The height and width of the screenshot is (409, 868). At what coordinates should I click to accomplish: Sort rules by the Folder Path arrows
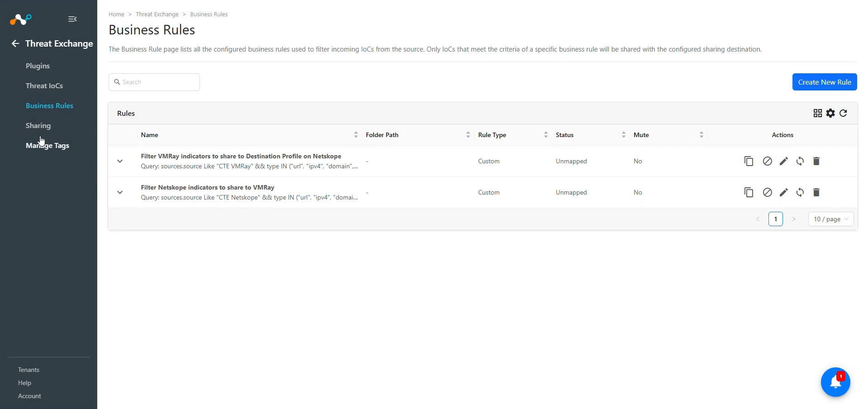pos(468,135)
